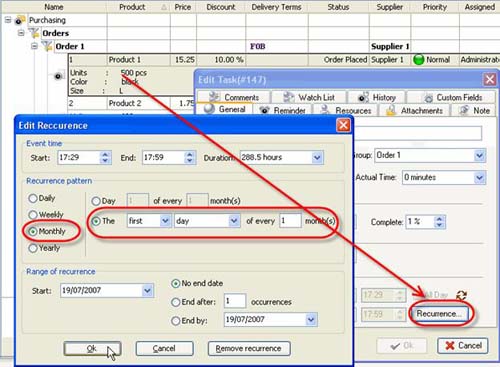The height and width of the screenshot is (367, 500).
Task: Click Cancel in the Edit Task dialog
Action: tap(463, 346)
